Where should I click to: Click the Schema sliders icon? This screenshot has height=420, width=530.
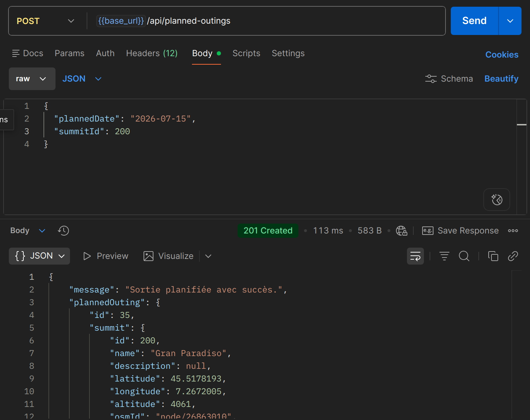click(431, 79)
